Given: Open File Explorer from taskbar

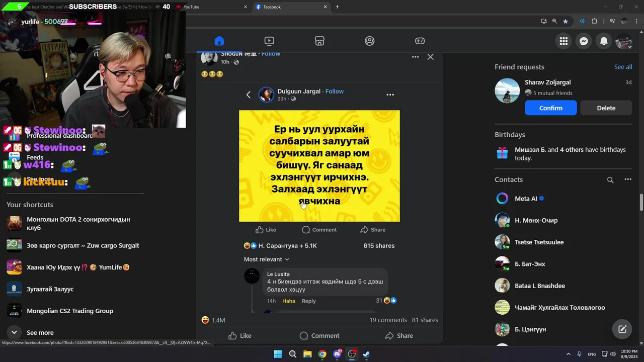Looking at the screenshot, I should [x=307, y=354].
